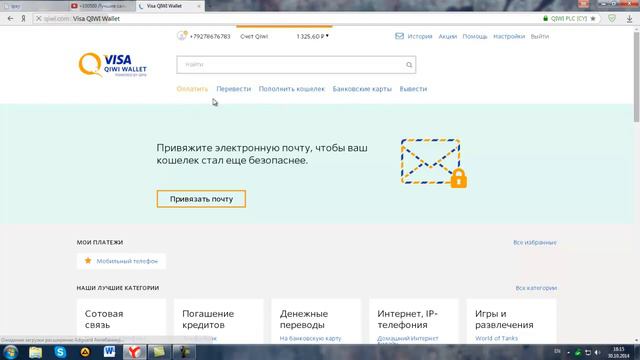The width and height of the screenshot is (640, 360).
Task: Click the browser address bar
Action: tap(286, 19)
